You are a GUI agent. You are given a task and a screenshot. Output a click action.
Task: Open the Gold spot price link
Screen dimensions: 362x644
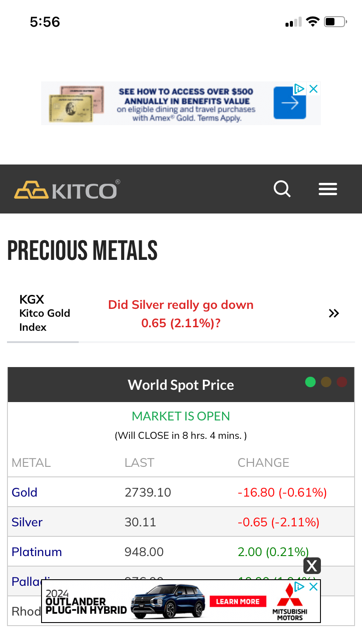24,492
